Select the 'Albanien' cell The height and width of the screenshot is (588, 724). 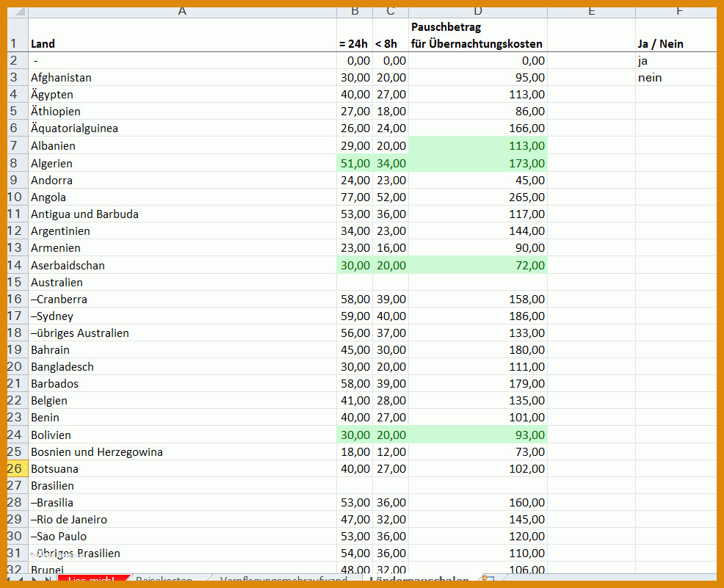(x=182, y=145)
